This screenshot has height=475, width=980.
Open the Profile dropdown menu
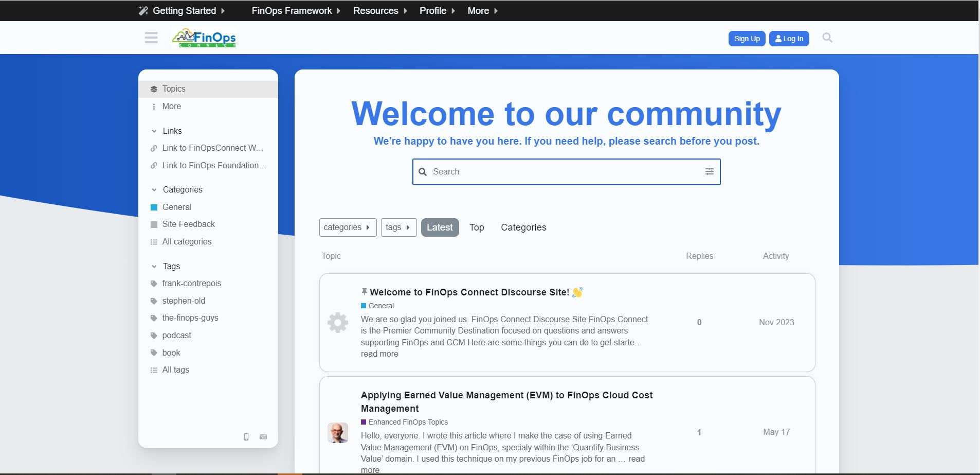pyautogui.click(x=437, y=11)
